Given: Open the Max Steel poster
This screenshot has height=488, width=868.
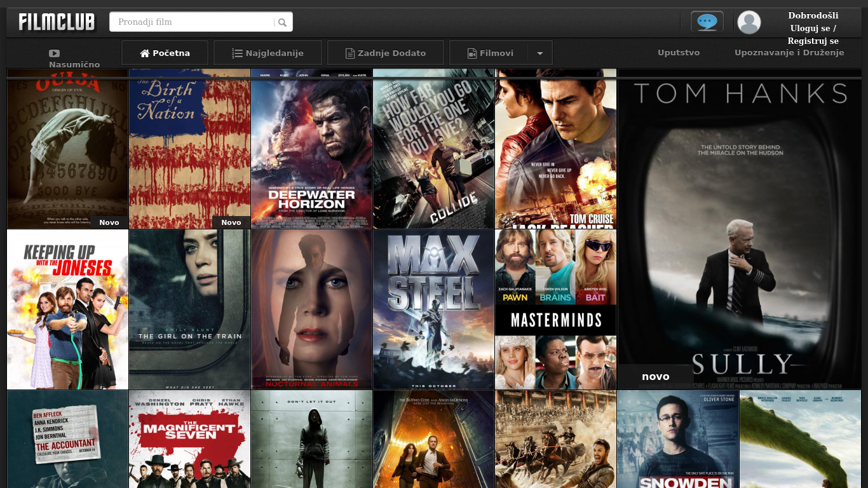Looking at the screenshot, I should click(x=433, y=309).
